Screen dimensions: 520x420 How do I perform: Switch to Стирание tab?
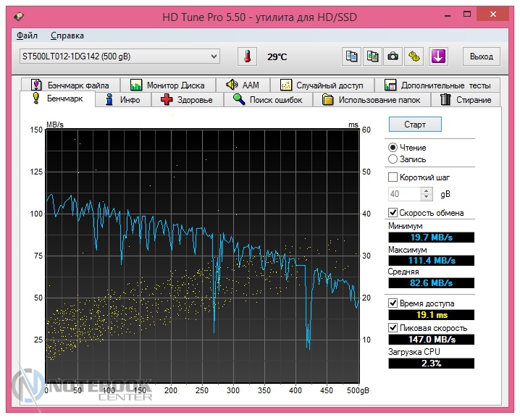pyautogui.click(x=466, y=100)
